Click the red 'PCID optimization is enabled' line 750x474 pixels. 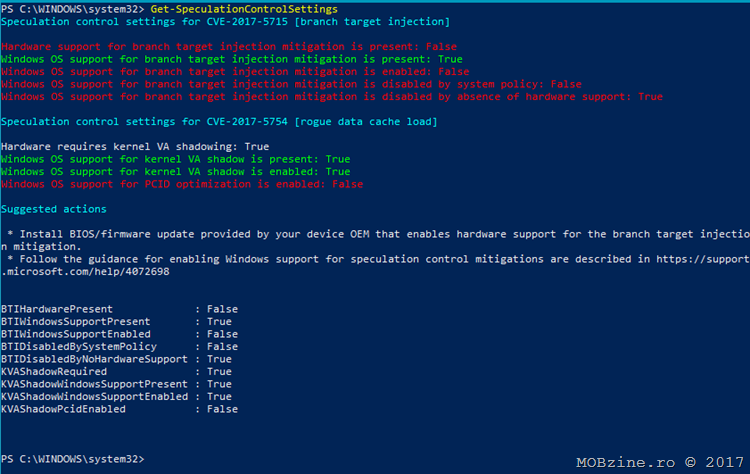coord(181,184)
